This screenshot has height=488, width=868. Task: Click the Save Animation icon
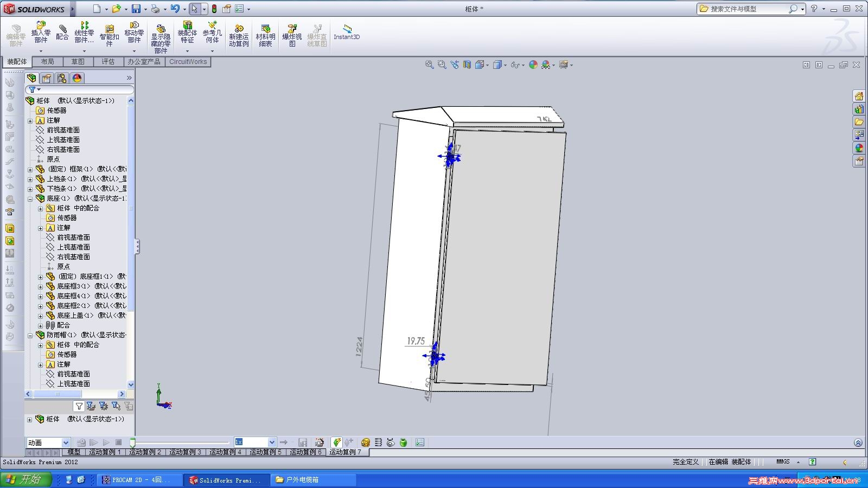(x=303, y=442)
